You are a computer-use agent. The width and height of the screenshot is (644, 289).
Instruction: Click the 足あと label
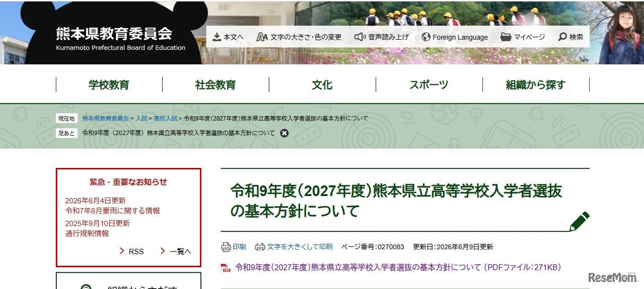pos(66,133)
